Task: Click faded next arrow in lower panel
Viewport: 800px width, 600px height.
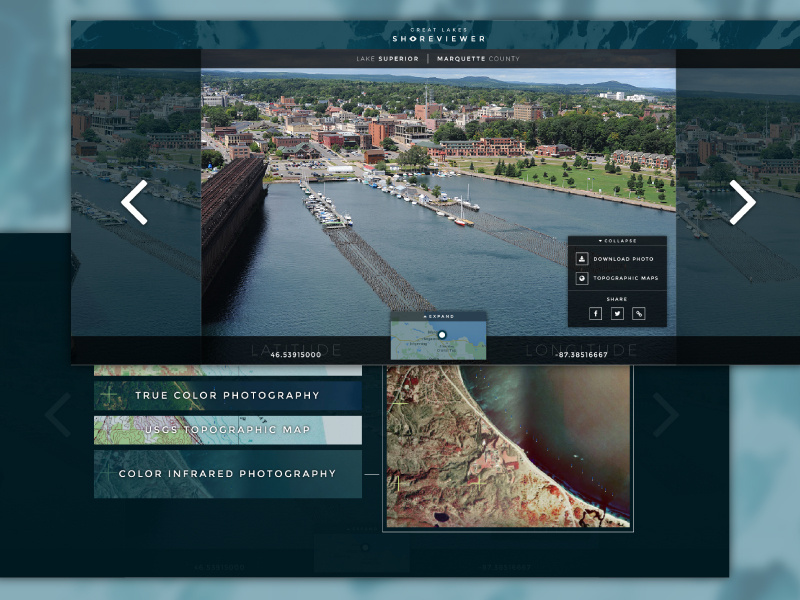Action: 666,414
